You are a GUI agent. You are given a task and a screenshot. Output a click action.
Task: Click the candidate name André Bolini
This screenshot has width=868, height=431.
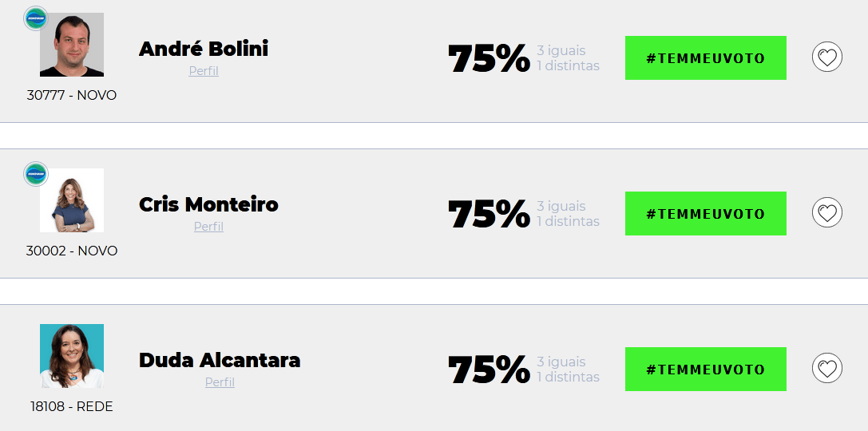coord(204,49)
